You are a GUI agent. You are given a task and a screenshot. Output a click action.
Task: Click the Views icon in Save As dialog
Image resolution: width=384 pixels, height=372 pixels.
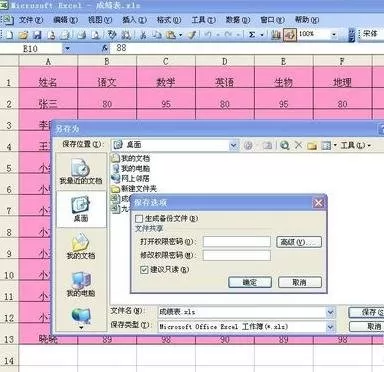click(x=326, y=146)
